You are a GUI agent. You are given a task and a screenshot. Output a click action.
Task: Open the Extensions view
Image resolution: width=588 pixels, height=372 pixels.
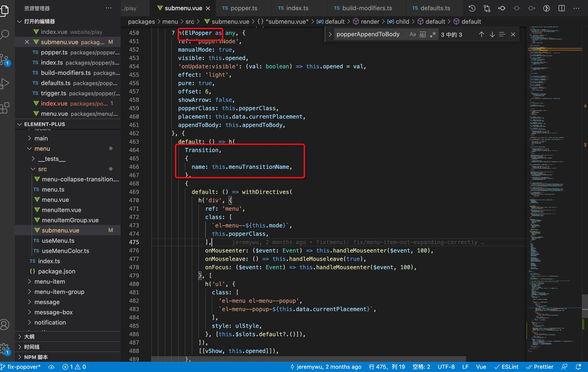(x=5, y=108)
